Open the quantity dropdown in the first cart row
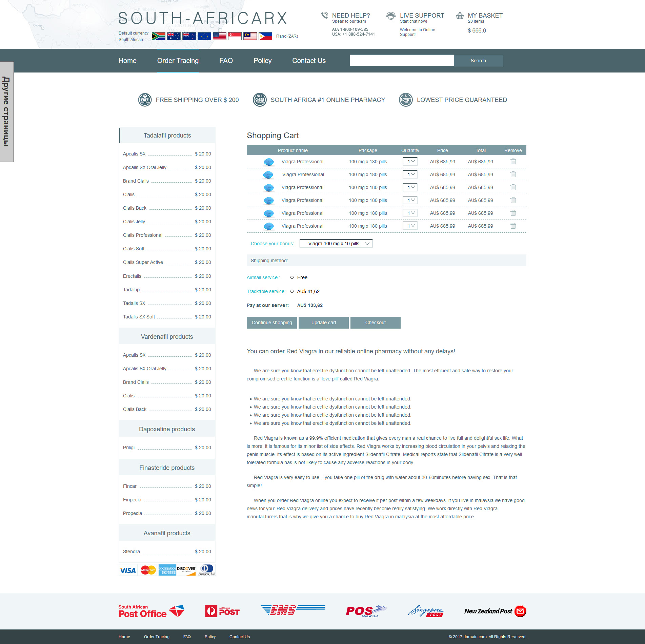The width and height of the screenshot is (645, 644). click(x=410, y=162)
